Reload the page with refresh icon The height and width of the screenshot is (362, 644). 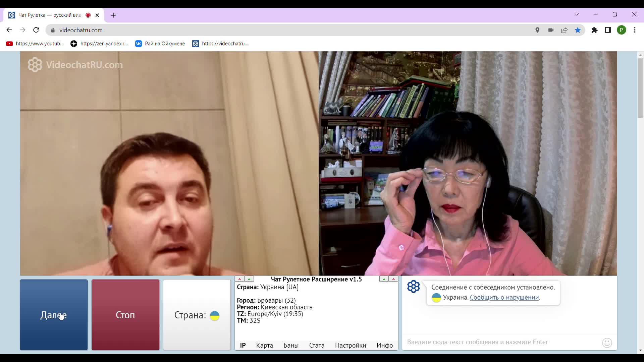(36, 30)
